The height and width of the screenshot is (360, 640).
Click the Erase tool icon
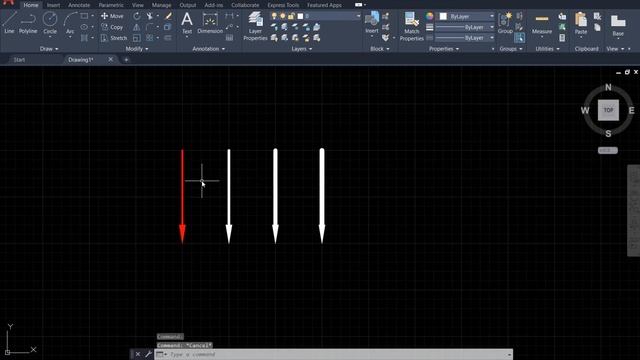click(168, 16)
